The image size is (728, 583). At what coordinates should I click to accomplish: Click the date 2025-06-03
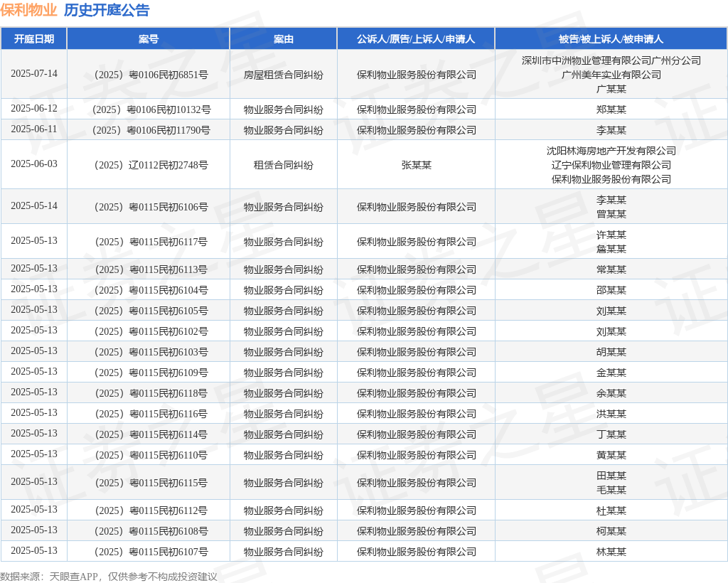pos(34,164)
